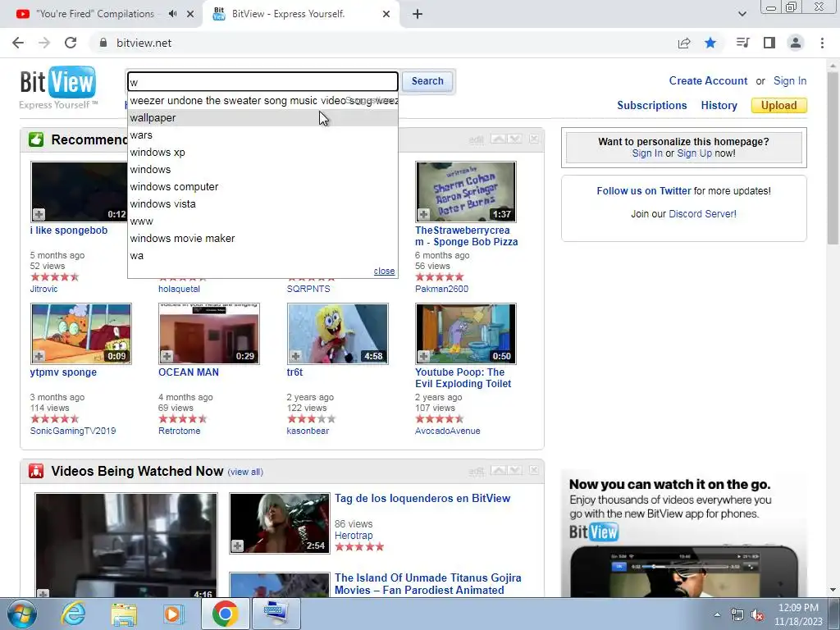Open OCEAN MAN video thumbnail
This screenshot has width=840, height=630.
209,334
